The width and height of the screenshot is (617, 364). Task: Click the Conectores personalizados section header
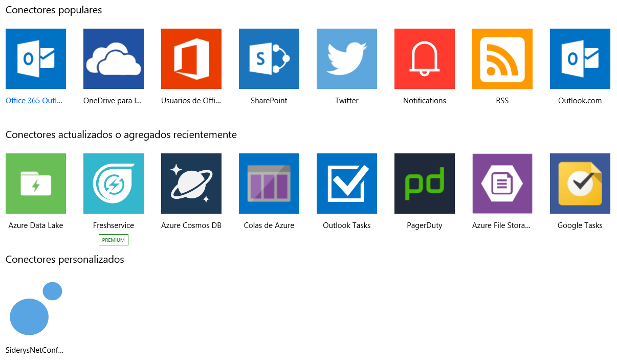[x=64, y=259]
